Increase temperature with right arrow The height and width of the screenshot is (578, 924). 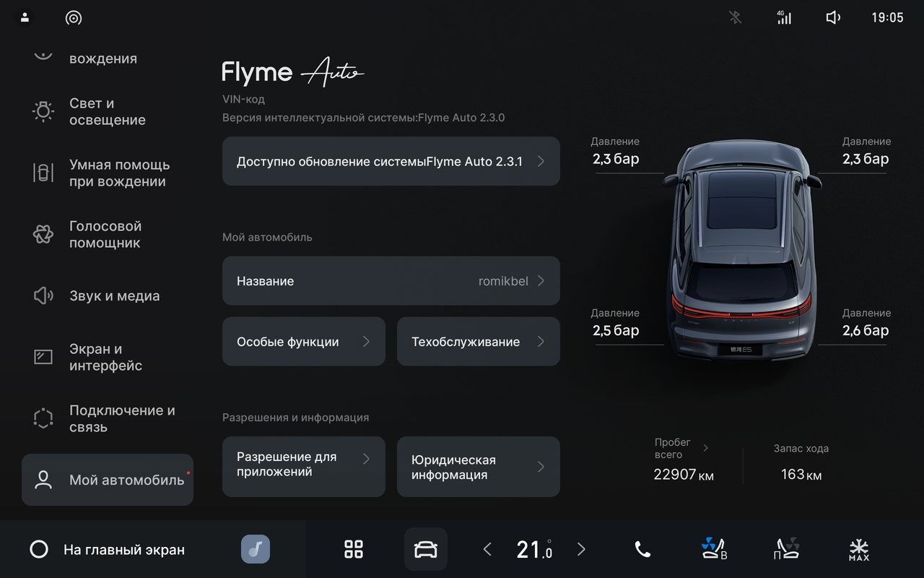581,549
